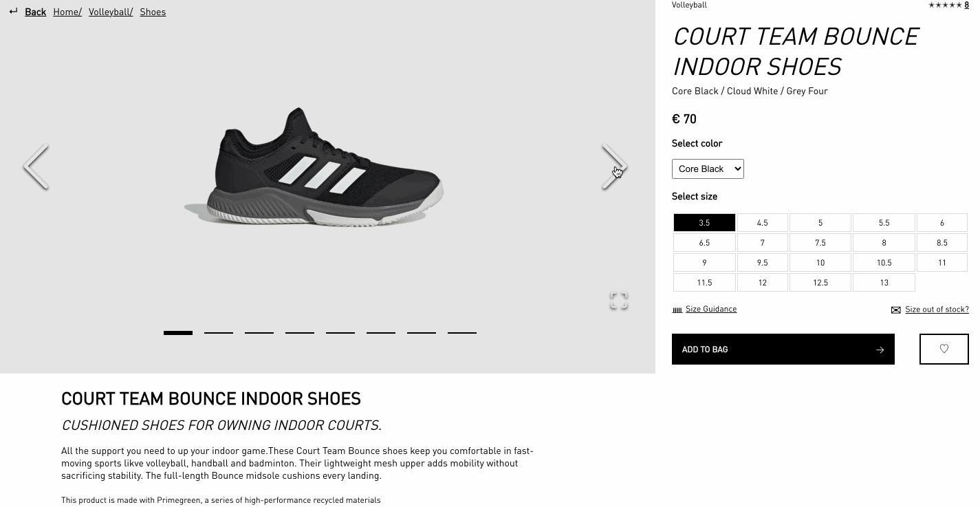
Task: Open the Size Guidance page
Action: (711, 309)
